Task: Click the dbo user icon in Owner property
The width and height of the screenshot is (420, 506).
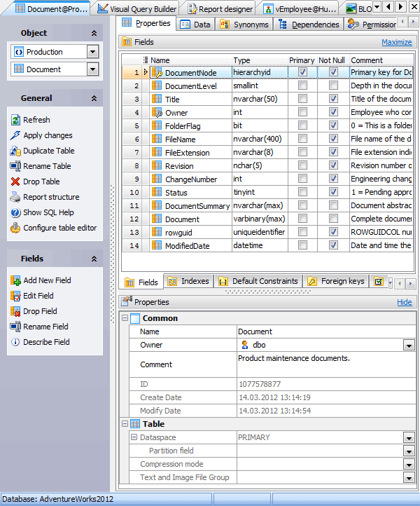Action: point(245,345)
